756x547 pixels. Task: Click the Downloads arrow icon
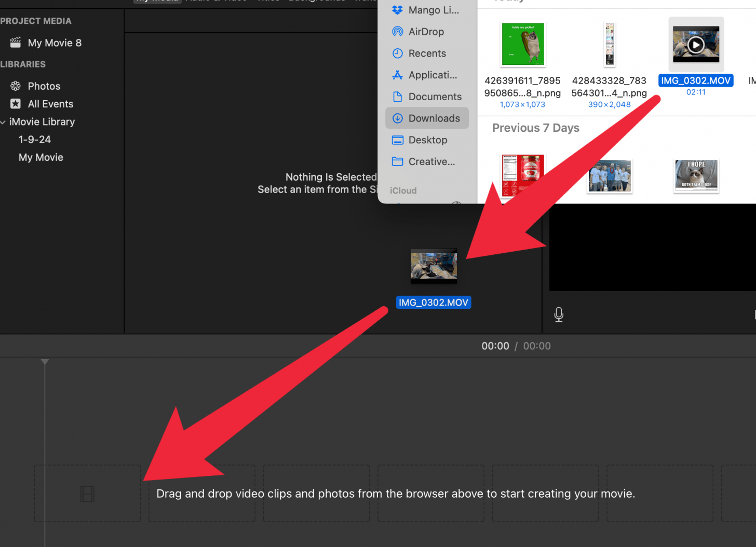point(398,118)
